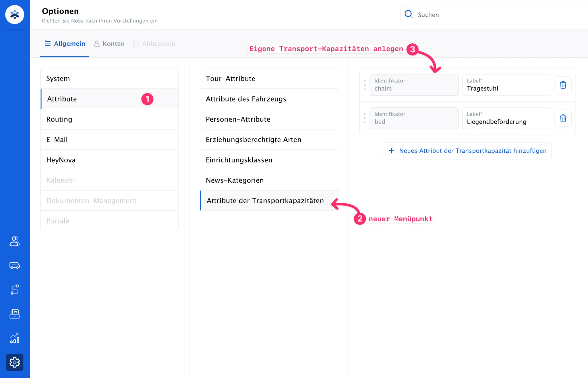Switch to the Konten tab
Screen dimensions: 588x378
(x=109, y=44)
